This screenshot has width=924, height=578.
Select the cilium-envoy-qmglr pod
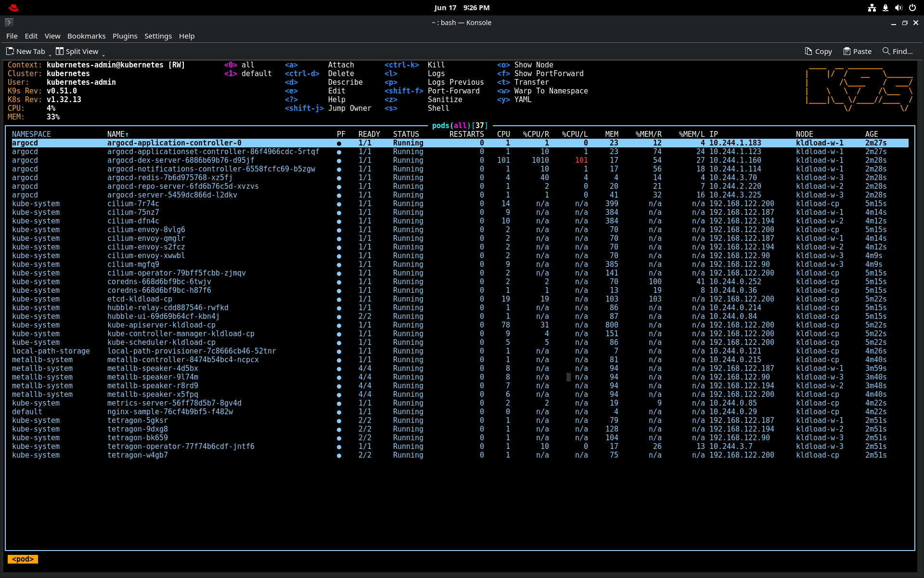(x=146, y=238)
